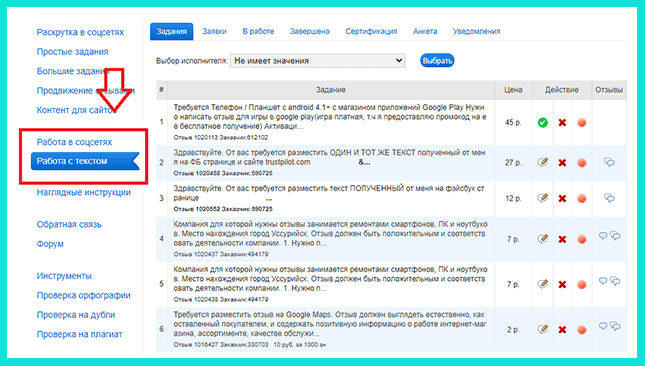Accept task 1 with green checkmark icon

[x=543, y=123]
